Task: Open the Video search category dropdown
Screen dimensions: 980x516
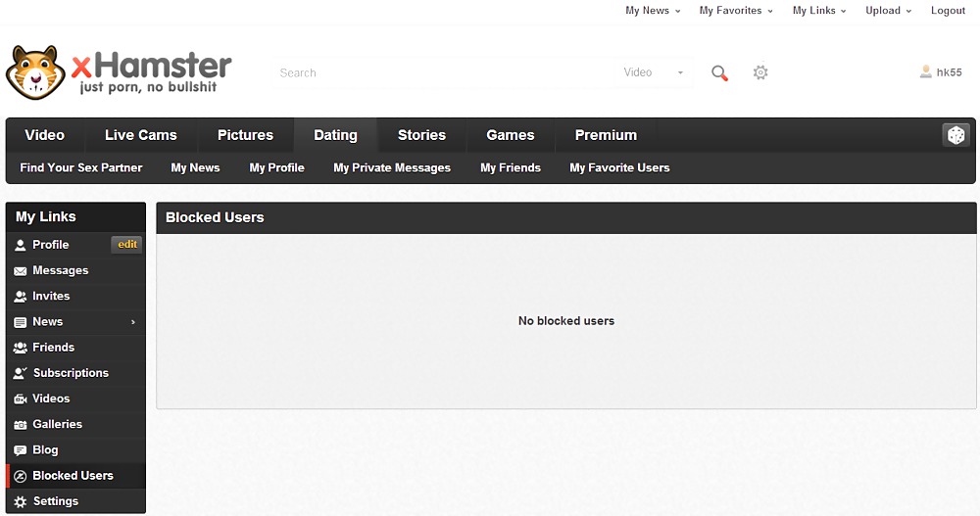Action: [x=654, y=72]
